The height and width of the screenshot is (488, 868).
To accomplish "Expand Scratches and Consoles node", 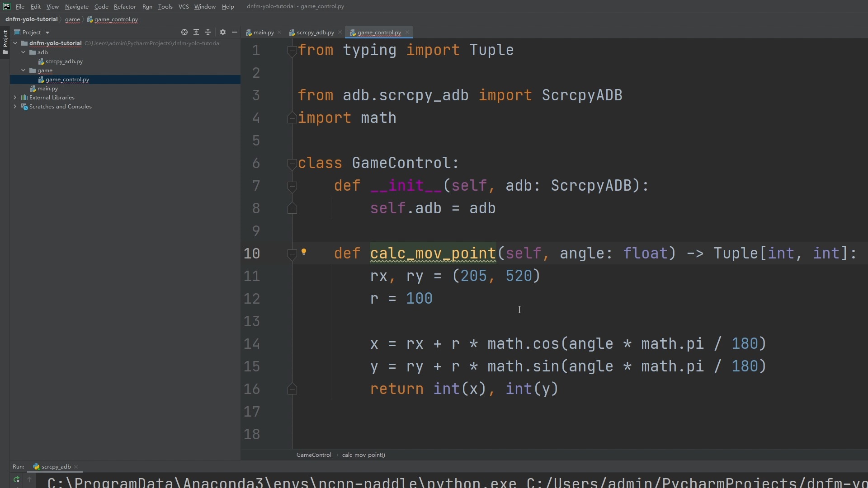I will 15,107.
